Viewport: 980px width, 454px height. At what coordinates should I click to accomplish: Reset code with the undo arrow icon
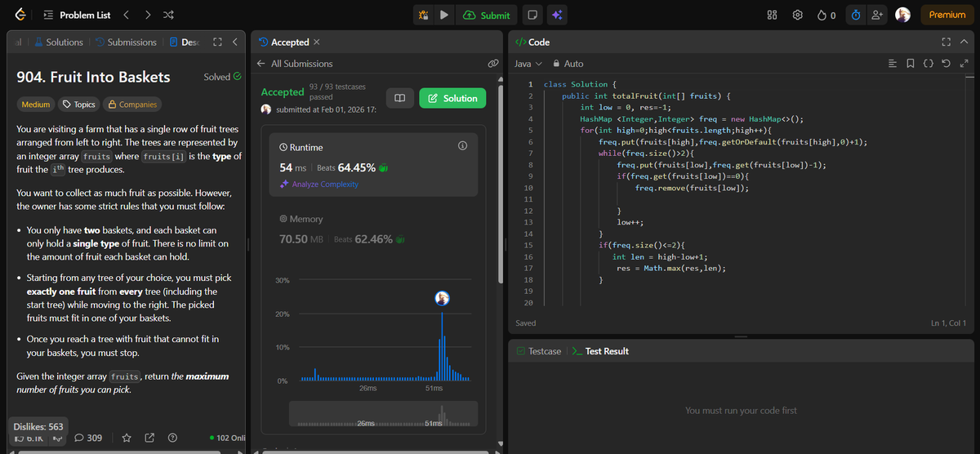click(x=946, y=63)
